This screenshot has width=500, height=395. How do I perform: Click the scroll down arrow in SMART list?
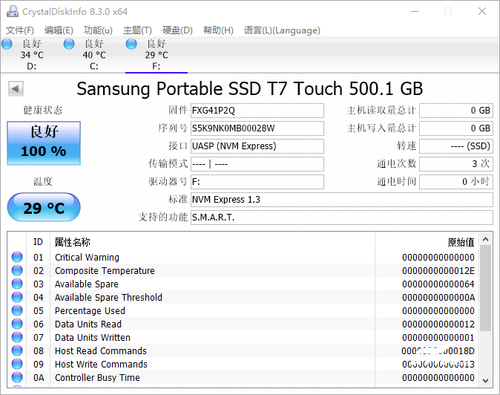coord(485,380)
